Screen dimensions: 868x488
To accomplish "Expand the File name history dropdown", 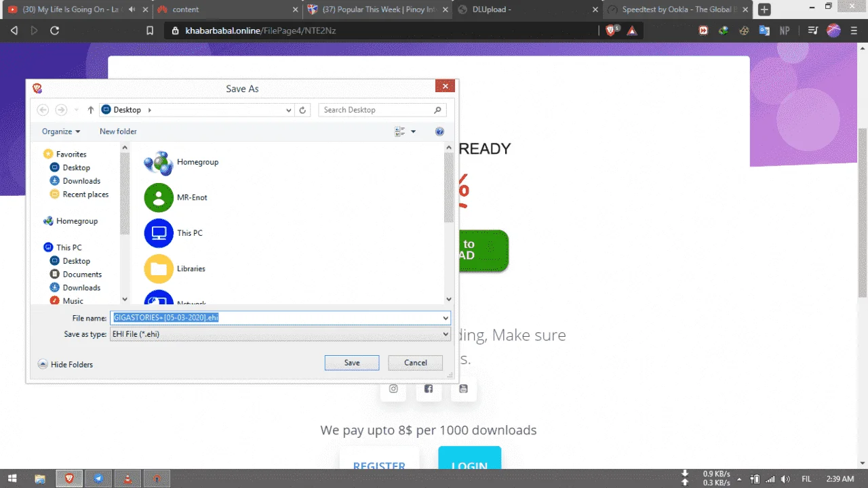I will (x=446, y=318).
